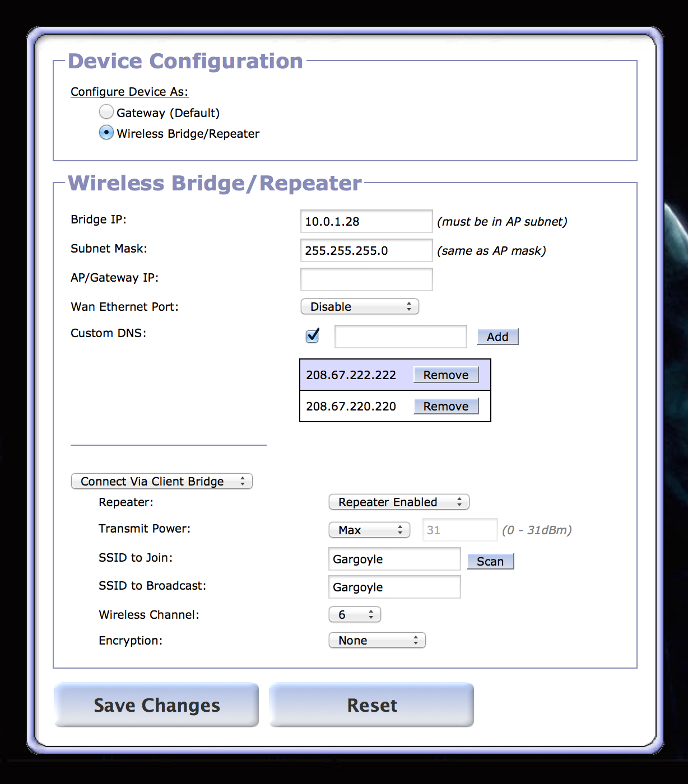This screenshot has width=688, height=784.
Task: Click the Add DNS button
Action: [498, 337]
